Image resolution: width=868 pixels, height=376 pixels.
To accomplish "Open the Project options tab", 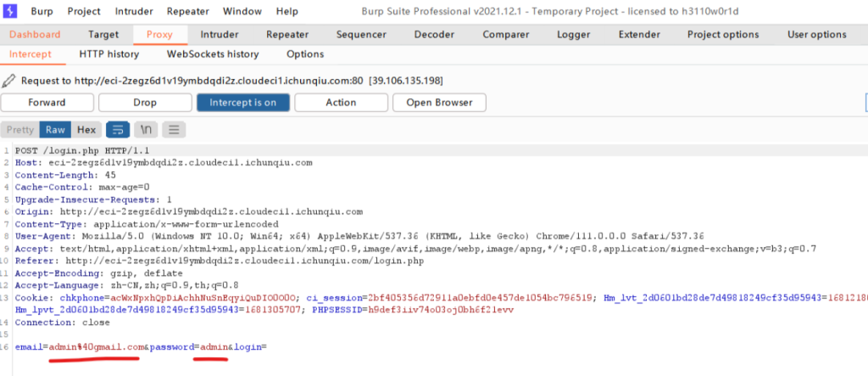I will [x=723, y=35].
